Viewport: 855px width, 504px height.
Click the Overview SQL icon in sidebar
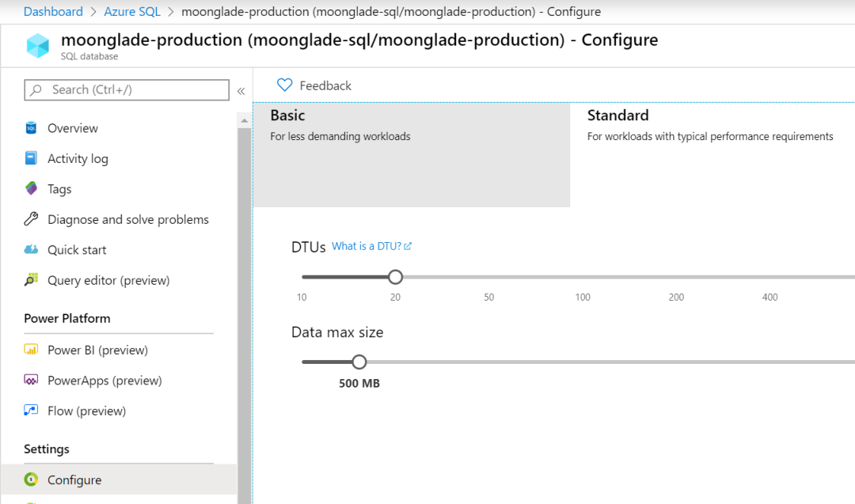tap(32, 128)
